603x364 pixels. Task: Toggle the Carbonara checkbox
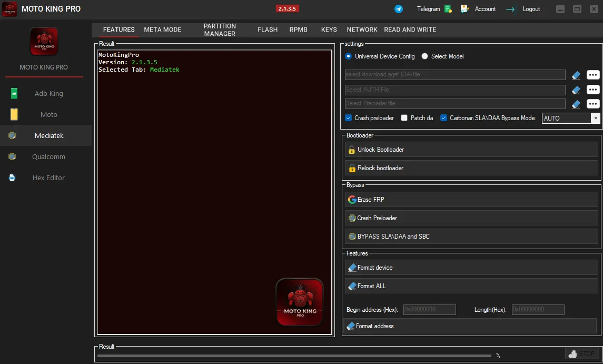pos(444,118)
